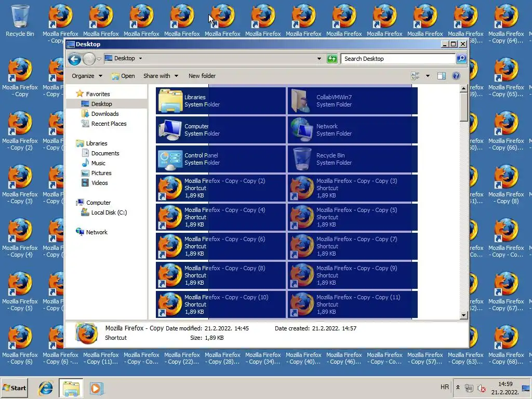Open the recent pages dropdown arrow
The width and height of the screenshot is (532, 399).
[x=99, y=59]
